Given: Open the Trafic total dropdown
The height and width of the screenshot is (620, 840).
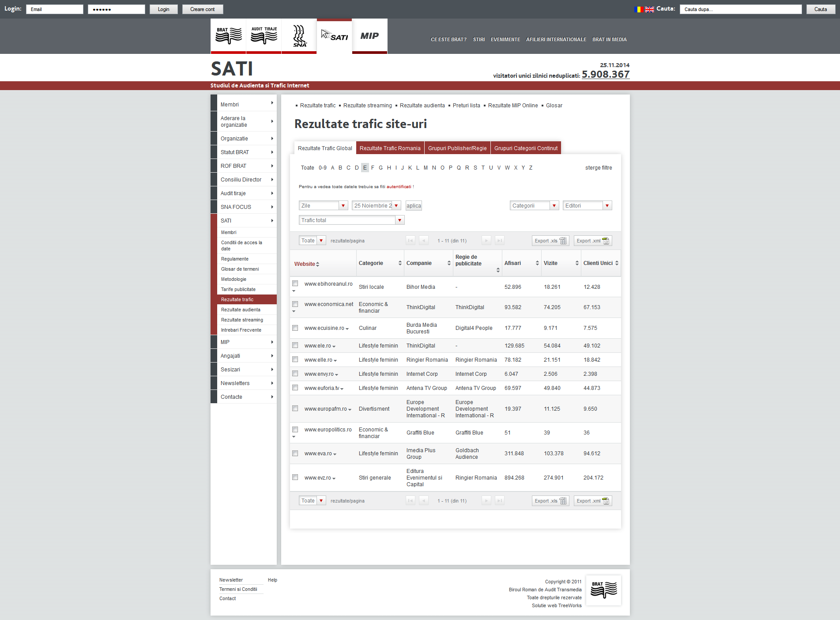Looking at the screenshot, I should (x=351, y=220).
